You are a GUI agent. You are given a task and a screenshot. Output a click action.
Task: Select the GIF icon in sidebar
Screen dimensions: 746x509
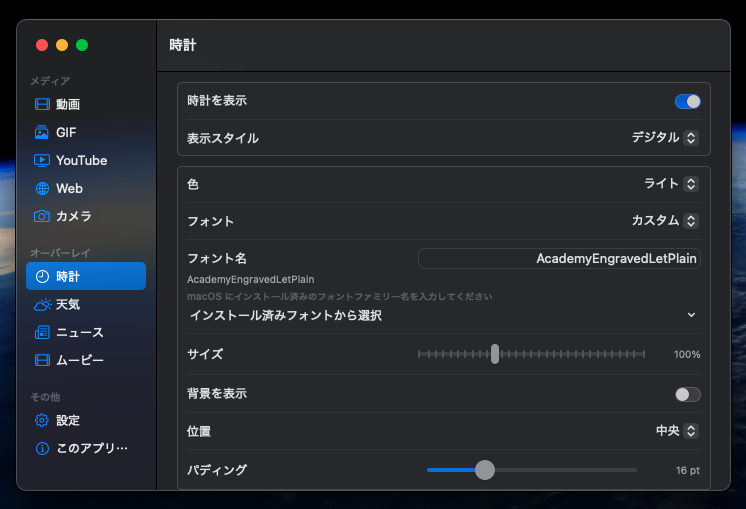coord(42,132)
